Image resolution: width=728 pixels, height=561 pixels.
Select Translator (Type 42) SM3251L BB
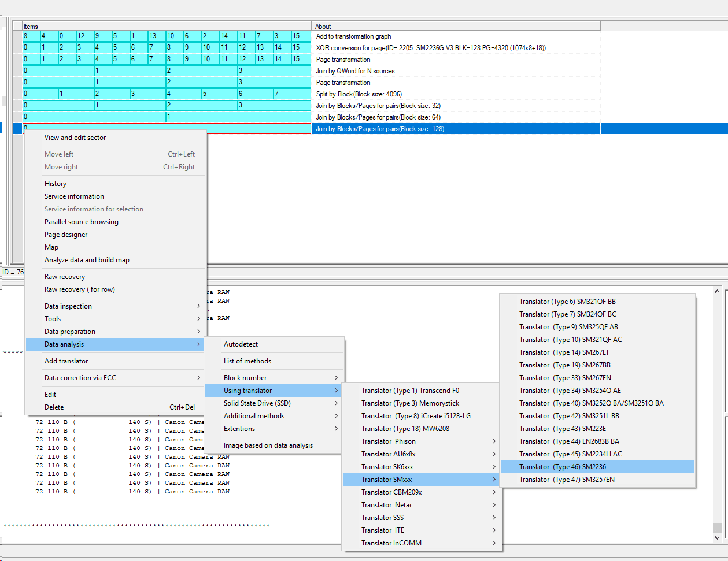click(597, 416)
